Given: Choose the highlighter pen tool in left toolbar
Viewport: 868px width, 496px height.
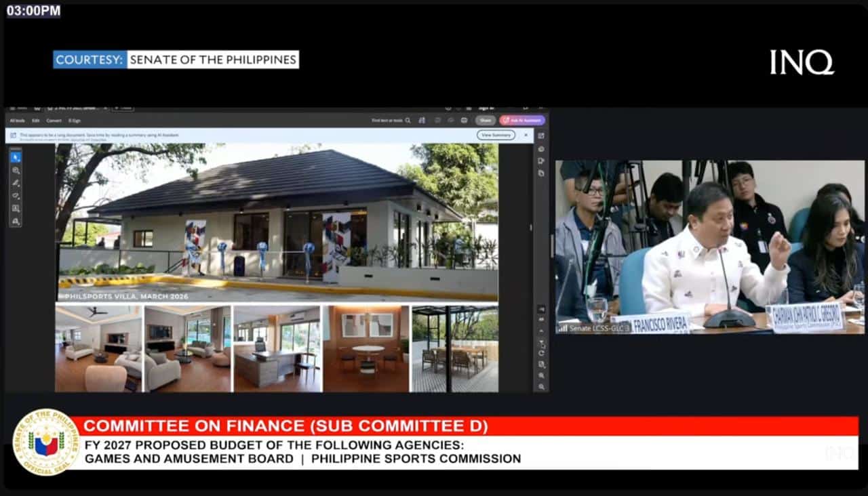Looking at the screenshot, I should [16, 183].
